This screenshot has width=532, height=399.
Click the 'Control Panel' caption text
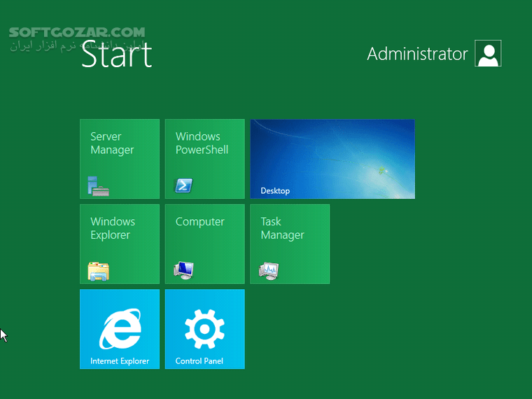199,361
